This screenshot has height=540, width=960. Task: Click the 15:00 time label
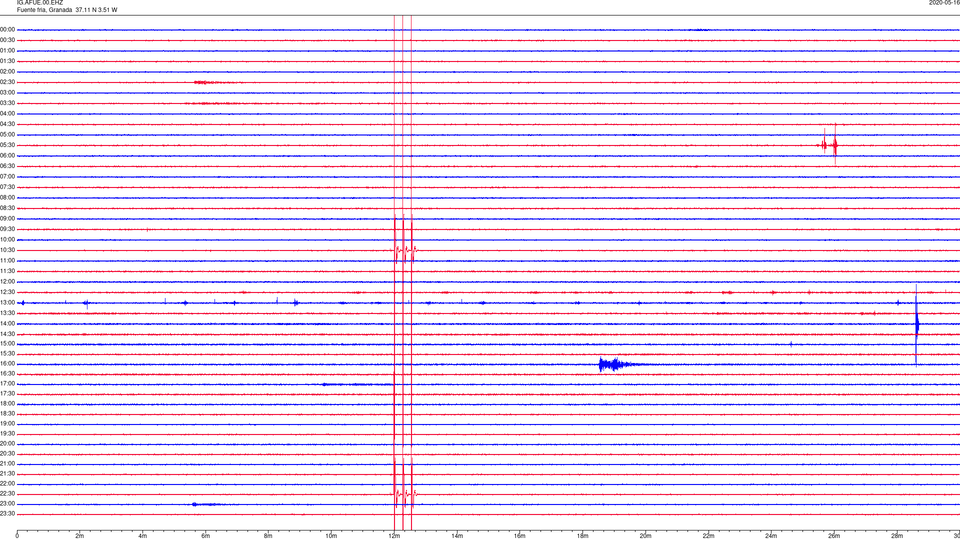point(7,344)
